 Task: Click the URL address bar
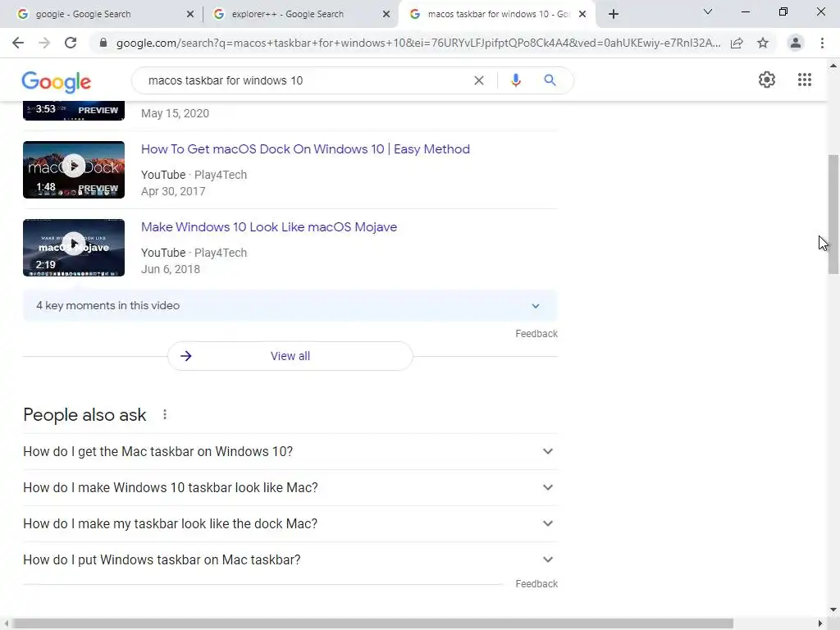[x=418, y=43]
